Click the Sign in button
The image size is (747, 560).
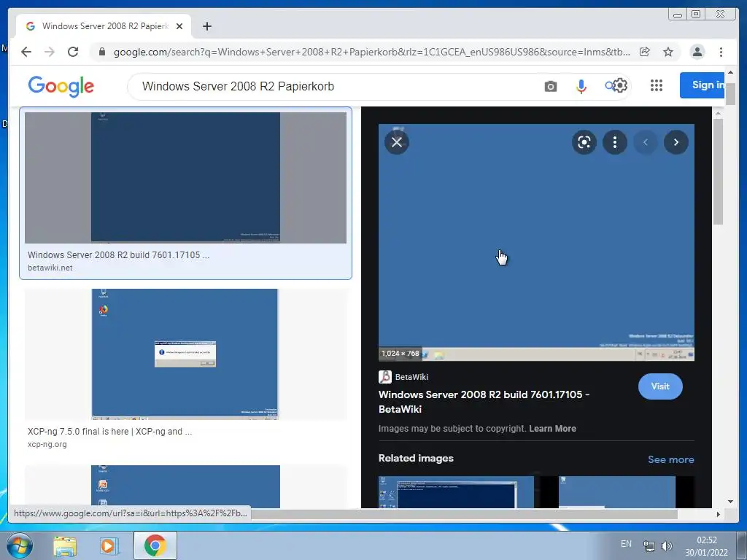point(703,85)
